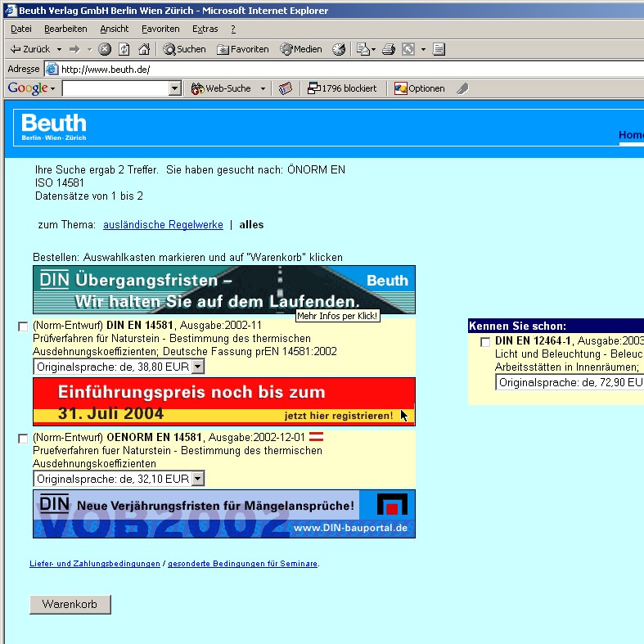Click the Web-Suche button
644x644 pixels.
coord(221,88)
